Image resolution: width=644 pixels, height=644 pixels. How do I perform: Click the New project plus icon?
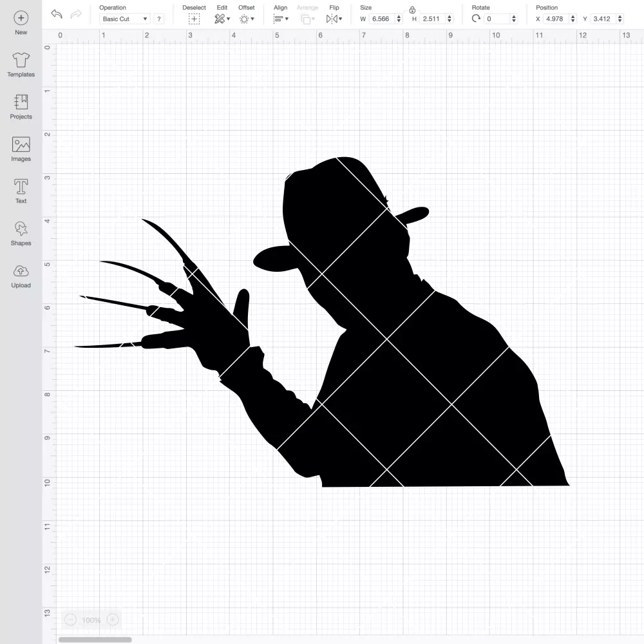pyautogui.click(x=21, y=18)
